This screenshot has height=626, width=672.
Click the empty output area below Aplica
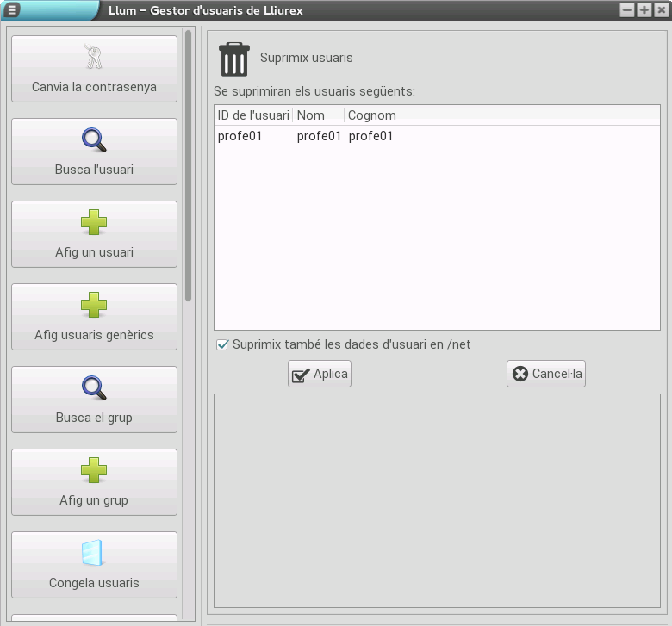click(436, 499)
